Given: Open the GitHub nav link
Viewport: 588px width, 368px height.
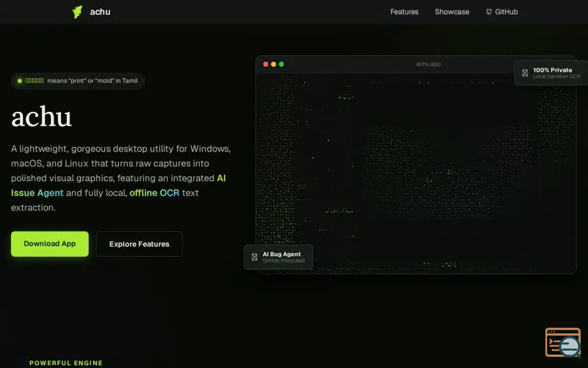Looking at the screenshot, I should click(x=502, y=12).
